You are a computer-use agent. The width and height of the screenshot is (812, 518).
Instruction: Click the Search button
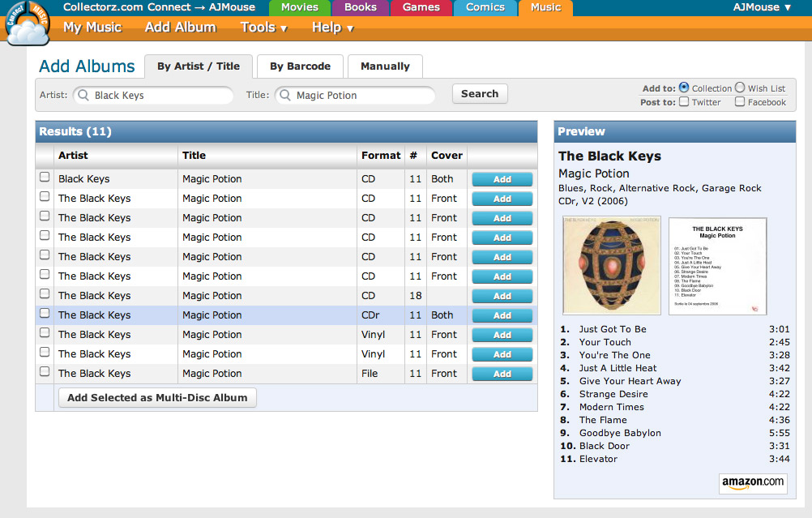[480, 94]
